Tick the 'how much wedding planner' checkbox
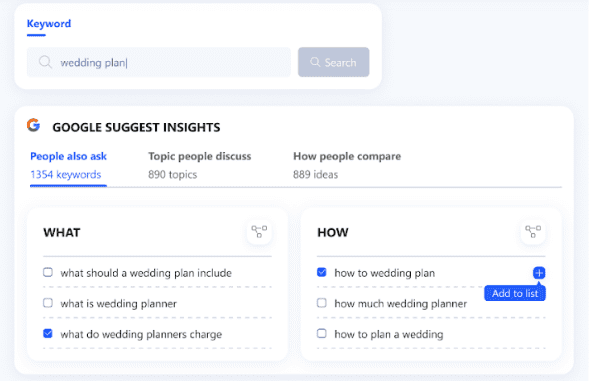Image resolution: width=589 pixels, height=381 pixels. [322, 303]
